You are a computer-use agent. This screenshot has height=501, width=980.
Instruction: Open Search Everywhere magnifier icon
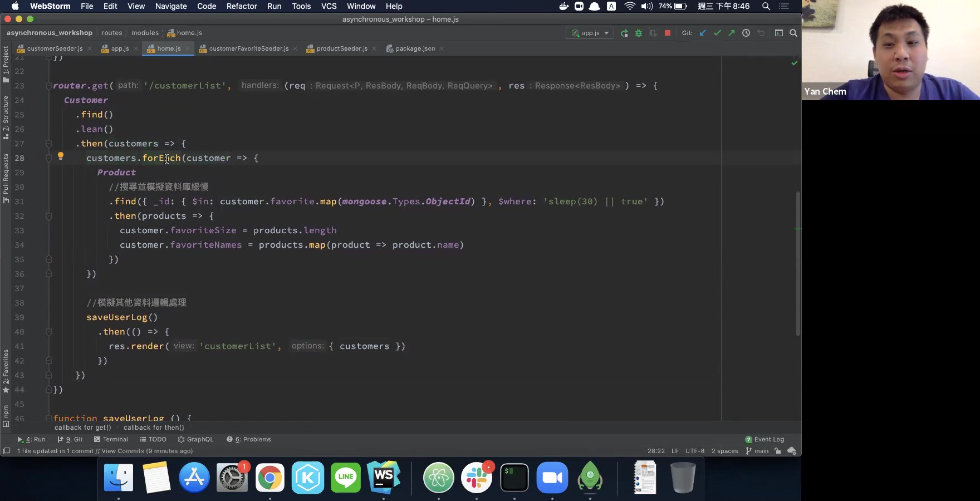coord(793,33)
